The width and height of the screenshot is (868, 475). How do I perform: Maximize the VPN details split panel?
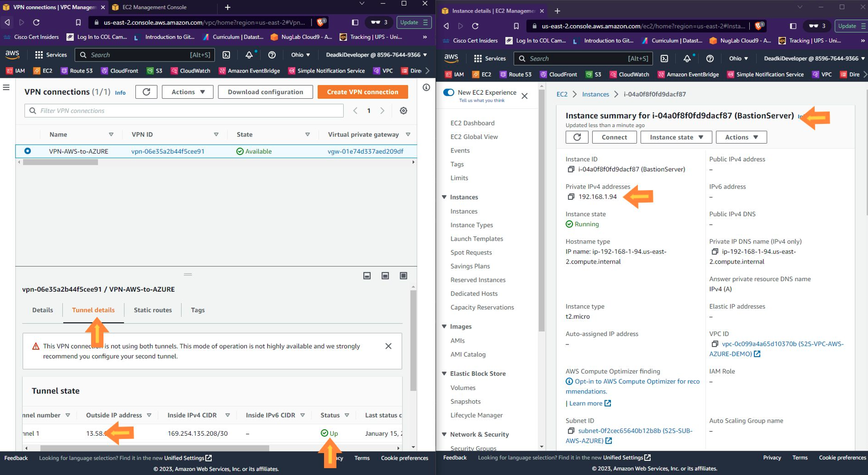tap(404, 276)
